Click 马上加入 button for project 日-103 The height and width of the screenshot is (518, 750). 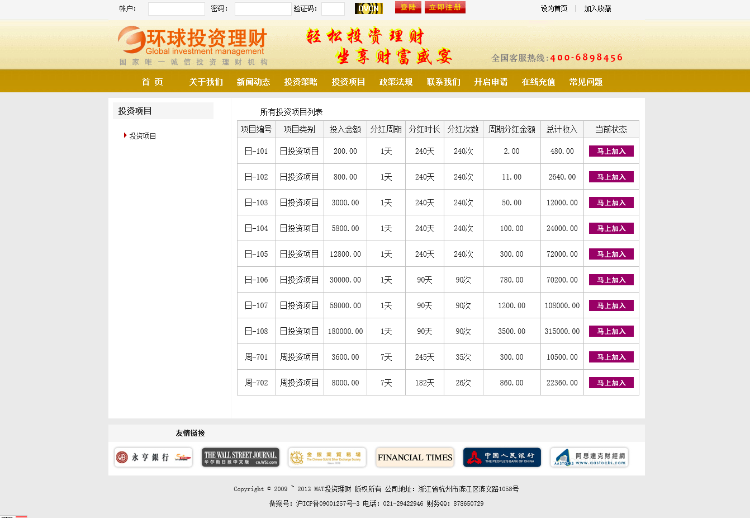611,203
